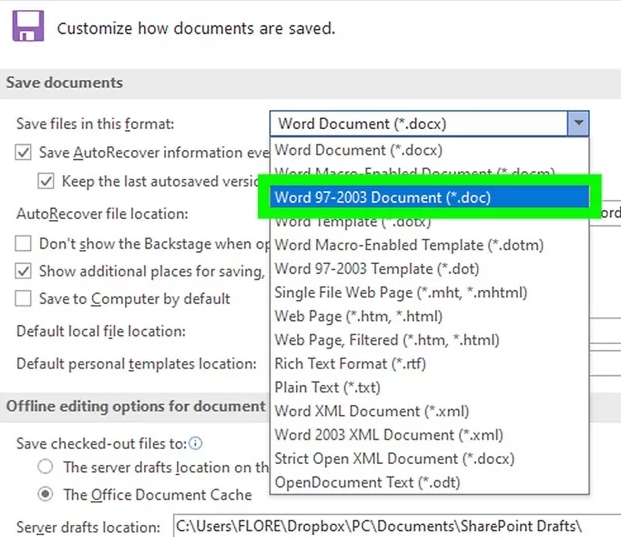Collapse the file format dropdown arrow
Viewport: 621px width, 537px height.
578,124
